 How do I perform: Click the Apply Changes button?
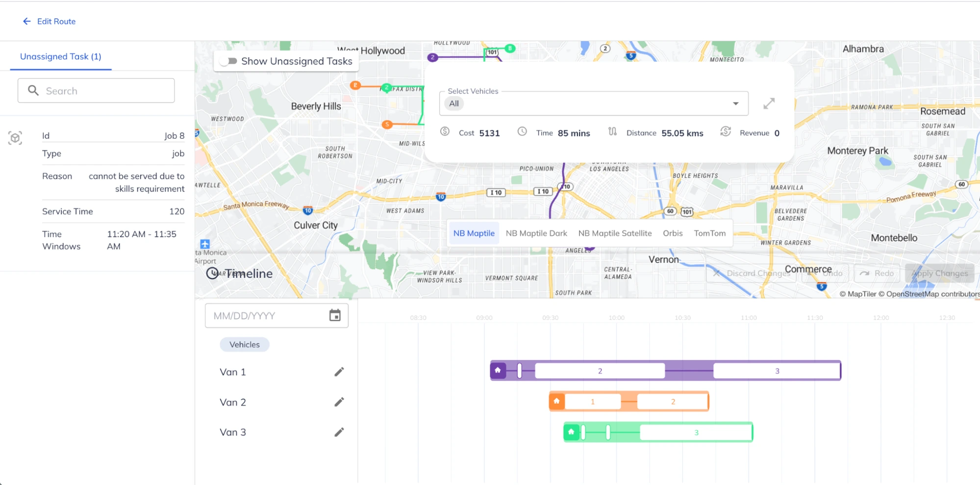pos(939,273)
